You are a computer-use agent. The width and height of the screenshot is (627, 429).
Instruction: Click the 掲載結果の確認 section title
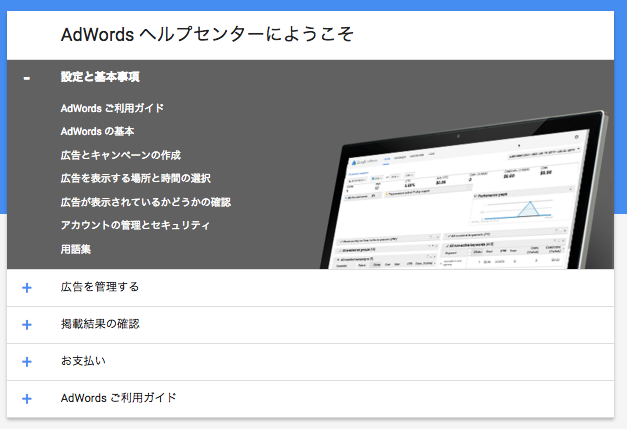pos(100,323)
